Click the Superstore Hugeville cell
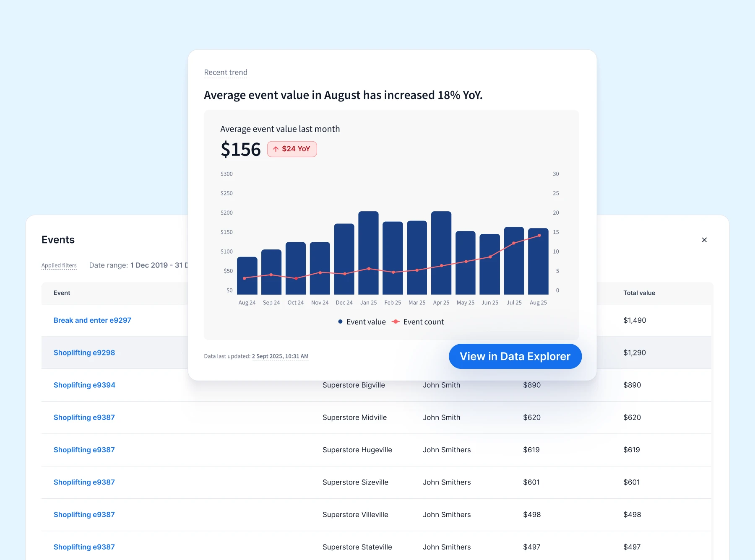Image resolution: width=755 pixels, height=560 pixels. pos(357,450)
